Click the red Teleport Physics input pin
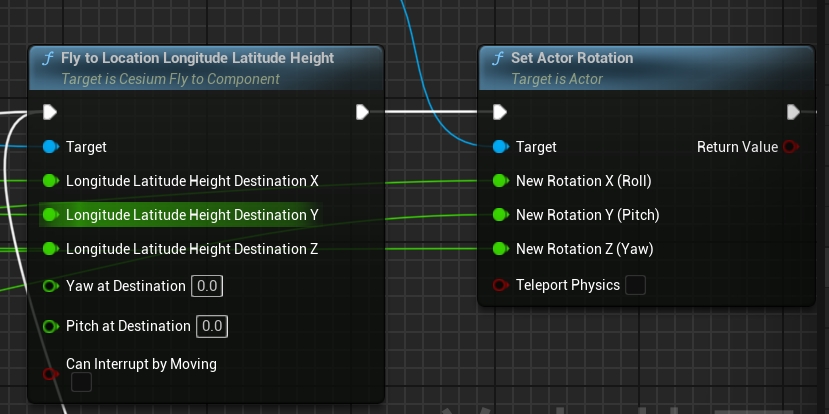The image size is (829, 414). click(x=500, y=286)
